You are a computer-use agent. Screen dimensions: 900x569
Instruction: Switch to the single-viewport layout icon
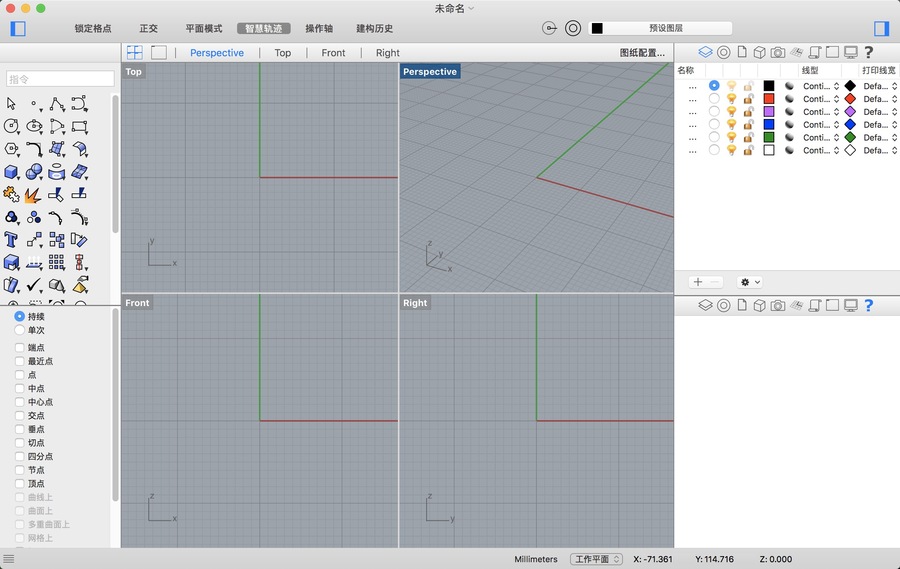(159, 53)
